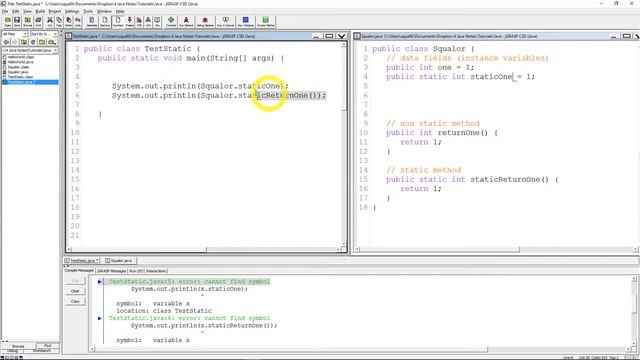Select HelloWorld.class in file browser
Image resolution: width=640 pixels, height=360 pixels.
click(21, 57)
